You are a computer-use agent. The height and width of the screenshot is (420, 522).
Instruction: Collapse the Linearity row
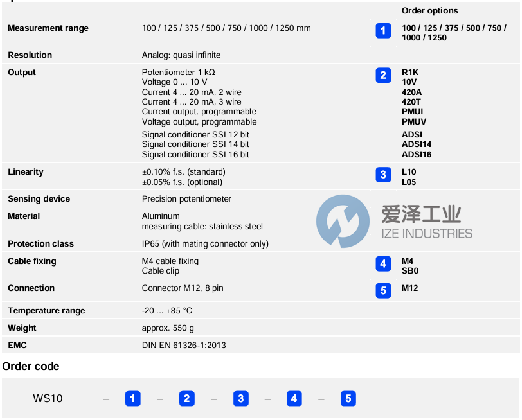tap(26, 171)
